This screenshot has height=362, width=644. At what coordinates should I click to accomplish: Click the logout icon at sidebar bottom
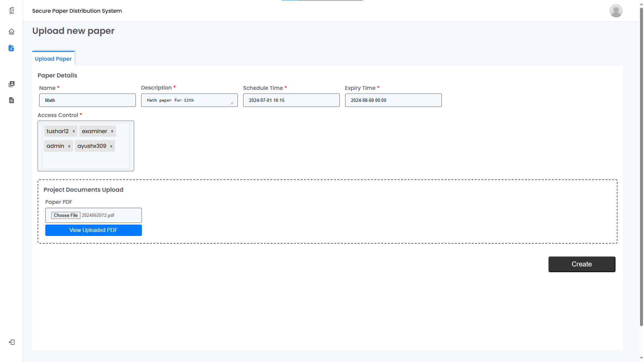coord(12,342)
